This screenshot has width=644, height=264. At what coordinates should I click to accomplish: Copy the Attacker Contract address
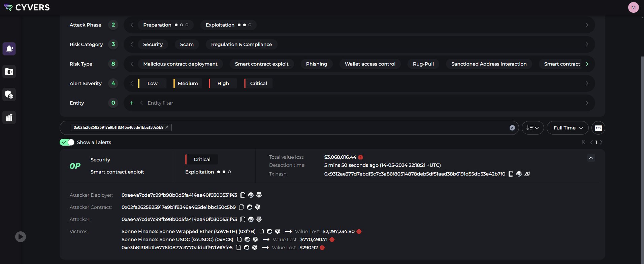coord(241,207)
